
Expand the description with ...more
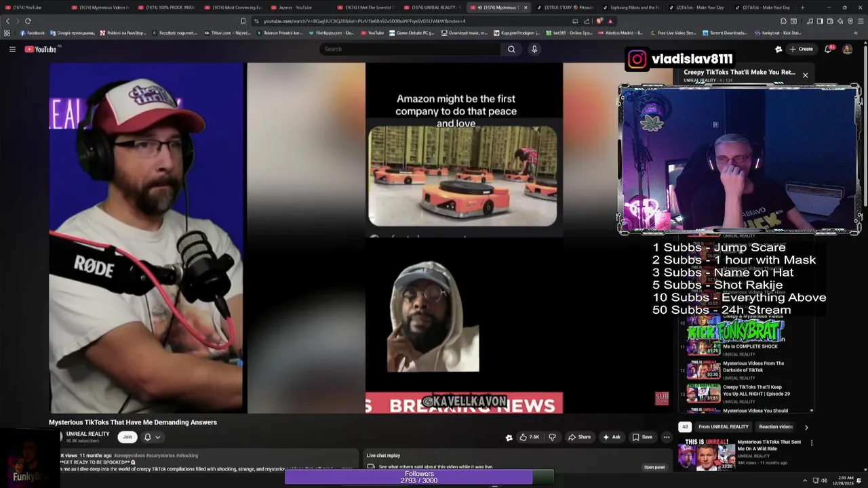pos(347,468)
